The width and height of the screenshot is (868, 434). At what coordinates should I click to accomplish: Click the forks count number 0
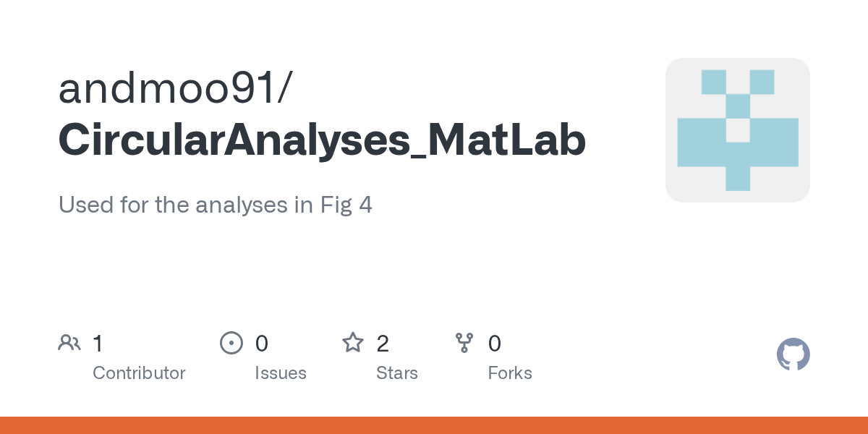(495, 344)
